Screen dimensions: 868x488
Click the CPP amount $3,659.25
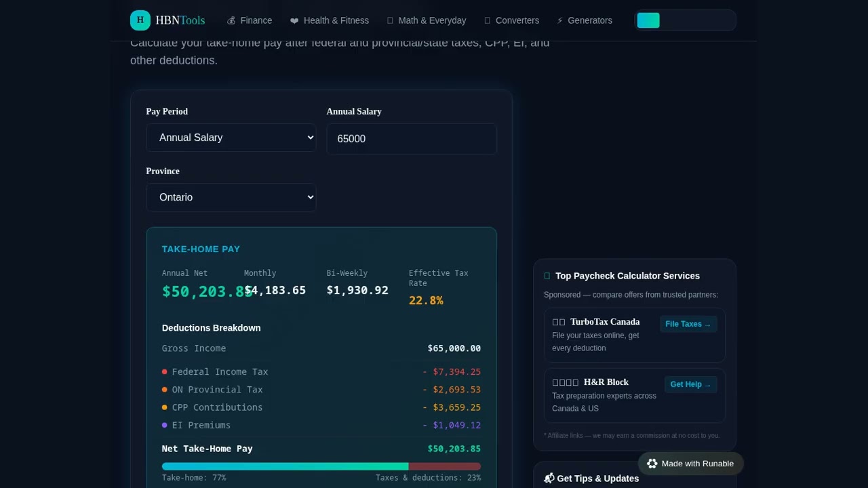pos(452,407)
